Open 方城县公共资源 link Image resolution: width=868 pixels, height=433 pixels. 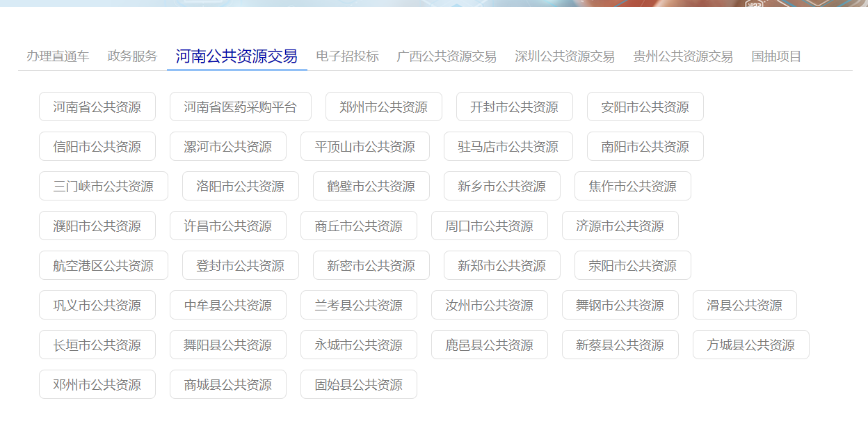751,345
